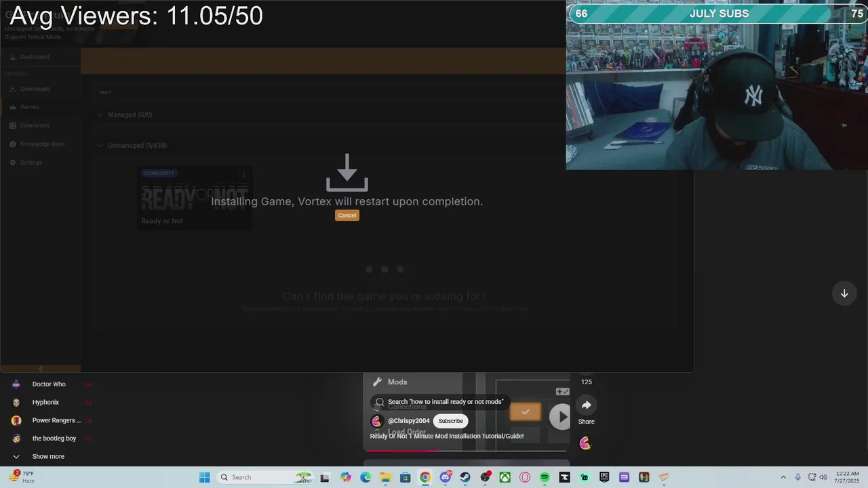Open clock showing 12:22 AM
The image size is (868, 488).
[848, 477]
